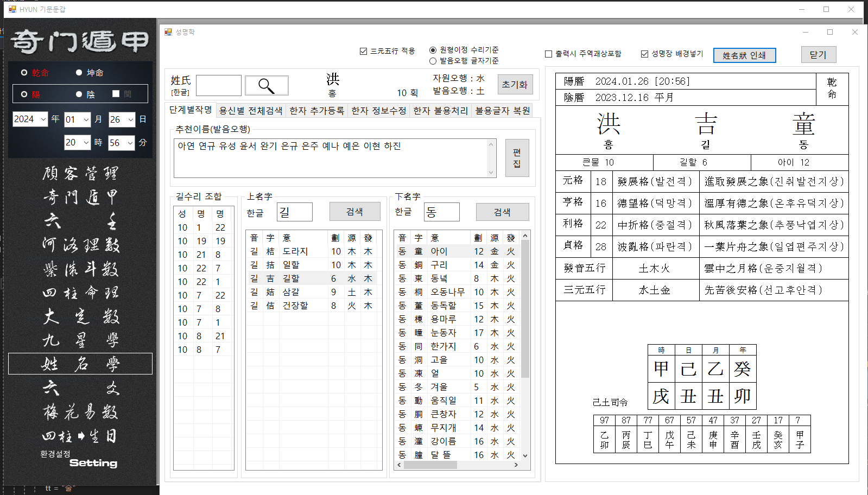Open 梅花易數 sidebar entry
This screenshot has width=868, height=495.
coord(80,412)
